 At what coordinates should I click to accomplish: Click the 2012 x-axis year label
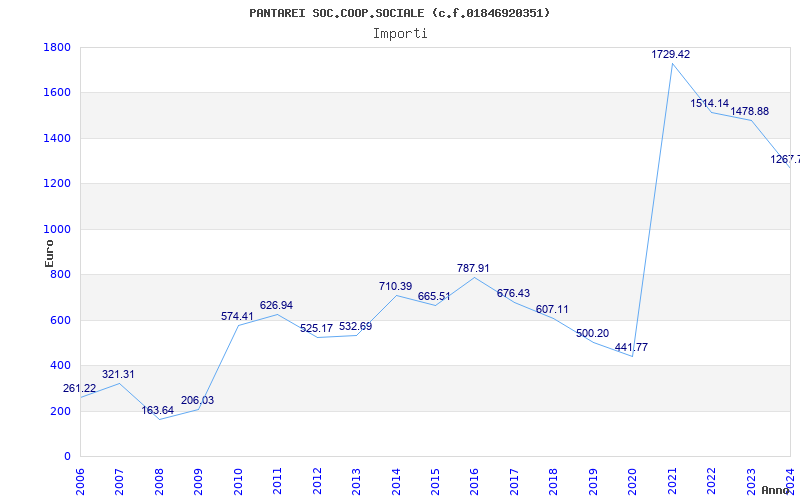[x=317, y=480]
